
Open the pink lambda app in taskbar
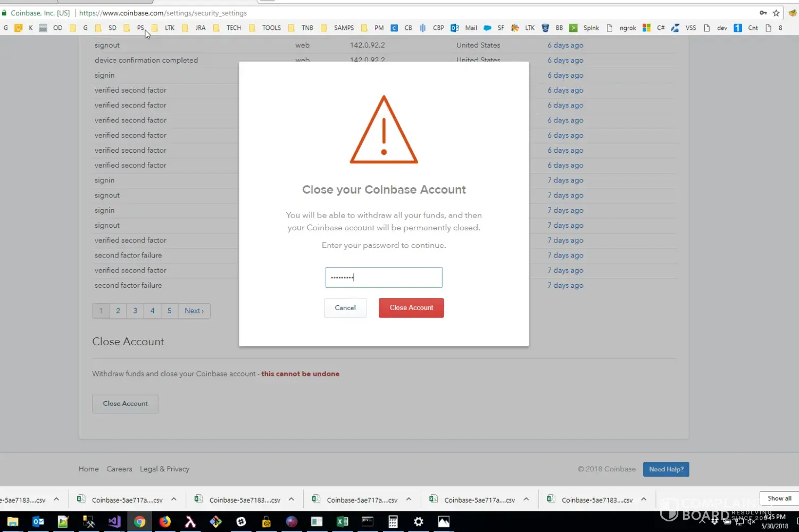190,522
